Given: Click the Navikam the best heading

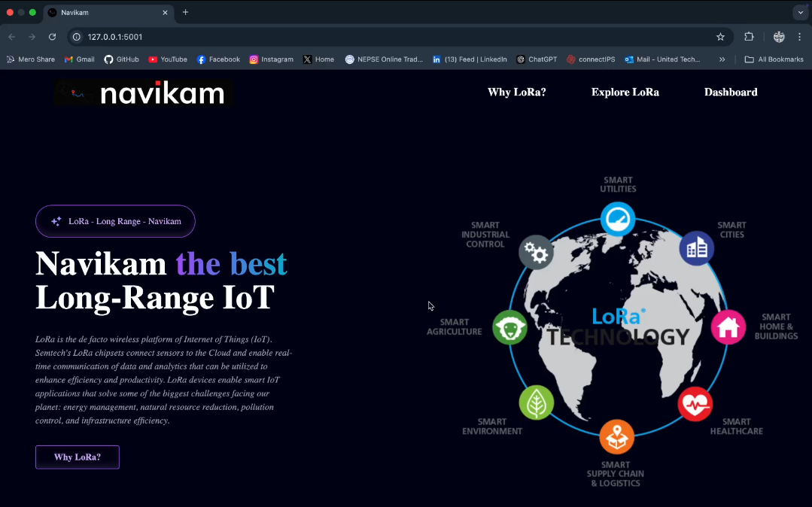Looking at the screenshot, I should click(x=161, y=263).
